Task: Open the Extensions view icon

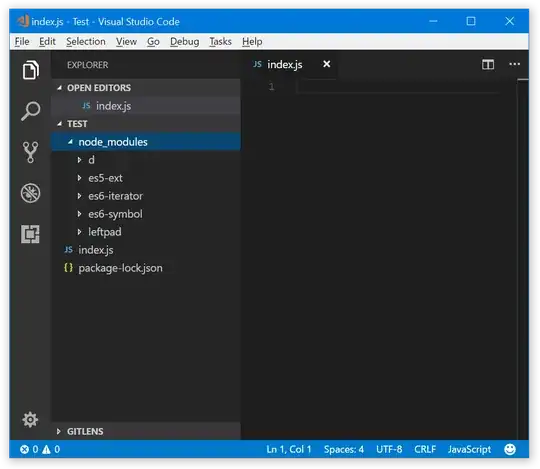Action: (31, 234)
